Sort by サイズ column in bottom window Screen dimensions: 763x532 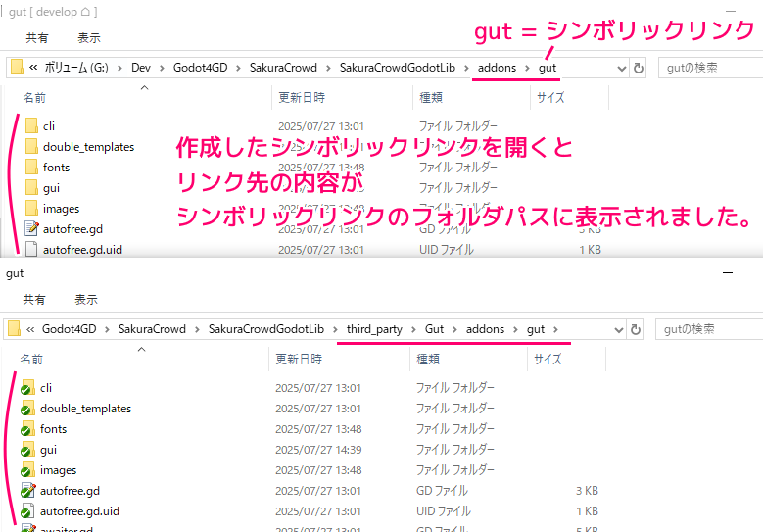point(548,359)
